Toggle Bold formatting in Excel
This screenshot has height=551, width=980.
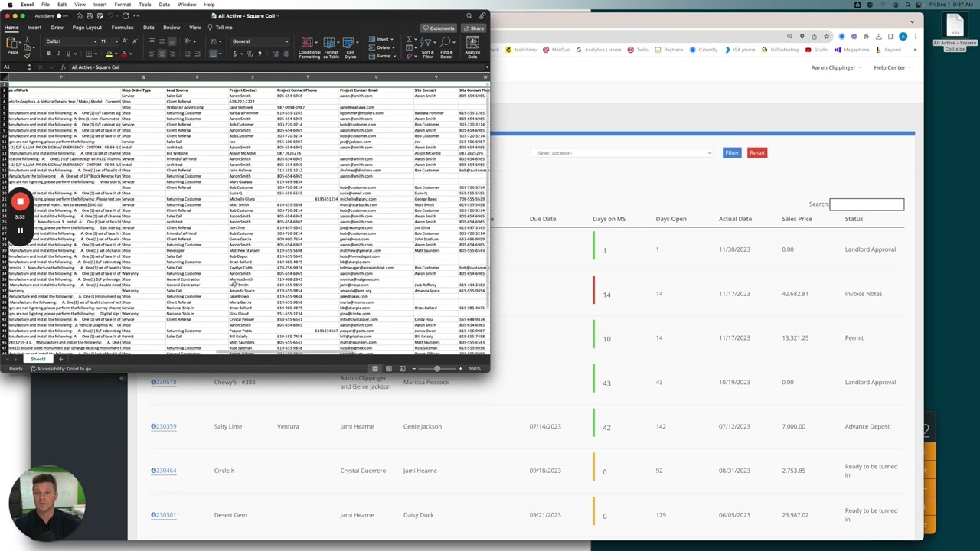pyautogui.click(x=49, y=54)
